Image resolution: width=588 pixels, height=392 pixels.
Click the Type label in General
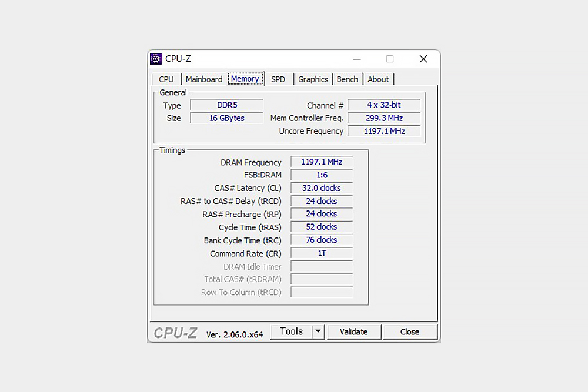pos(172,106)
